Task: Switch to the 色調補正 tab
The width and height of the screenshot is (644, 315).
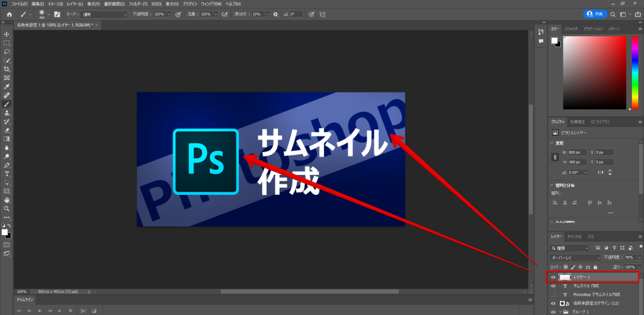Action: [579, 122]
